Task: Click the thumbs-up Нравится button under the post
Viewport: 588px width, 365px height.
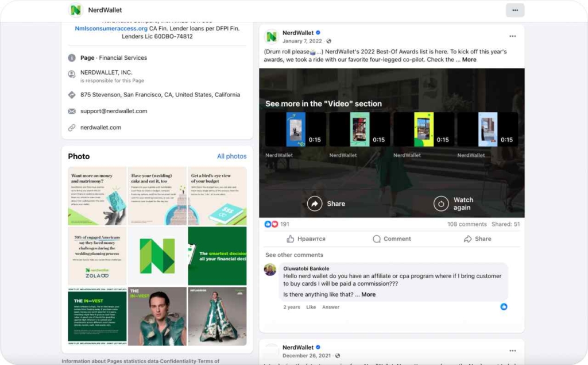Action: [x=306, y=239]
